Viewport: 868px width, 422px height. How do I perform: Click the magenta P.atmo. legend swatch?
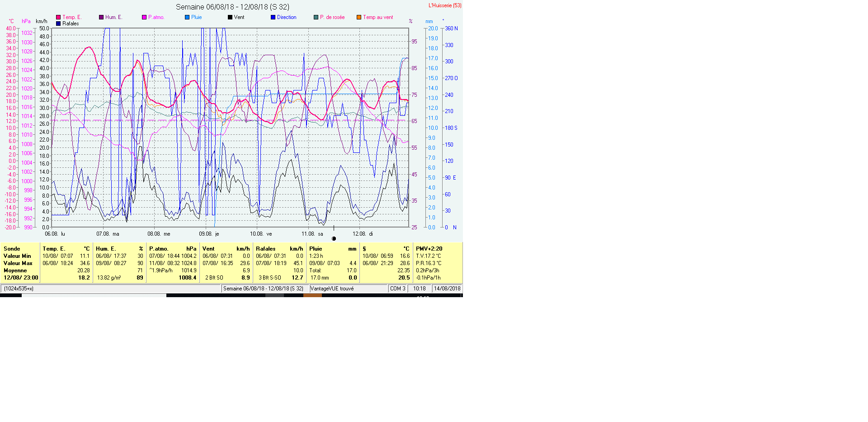coord(144,17)
